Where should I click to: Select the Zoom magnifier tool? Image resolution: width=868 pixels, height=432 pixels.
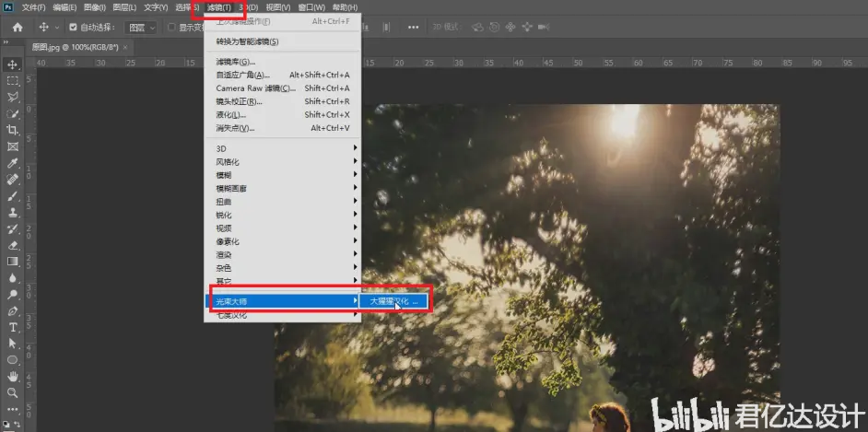[12, 392]
